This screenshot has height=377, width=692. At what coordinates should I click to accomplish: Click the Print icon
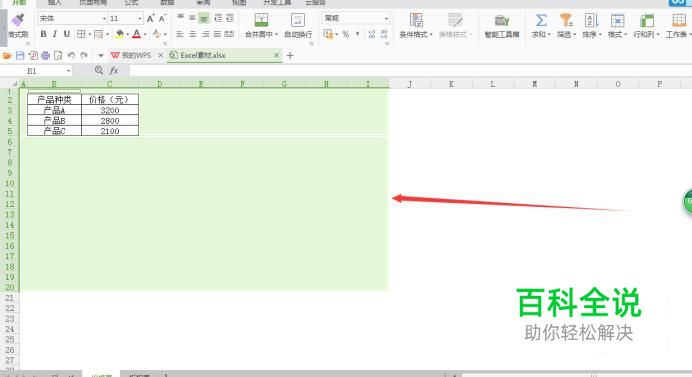click(x=45, y=56)
